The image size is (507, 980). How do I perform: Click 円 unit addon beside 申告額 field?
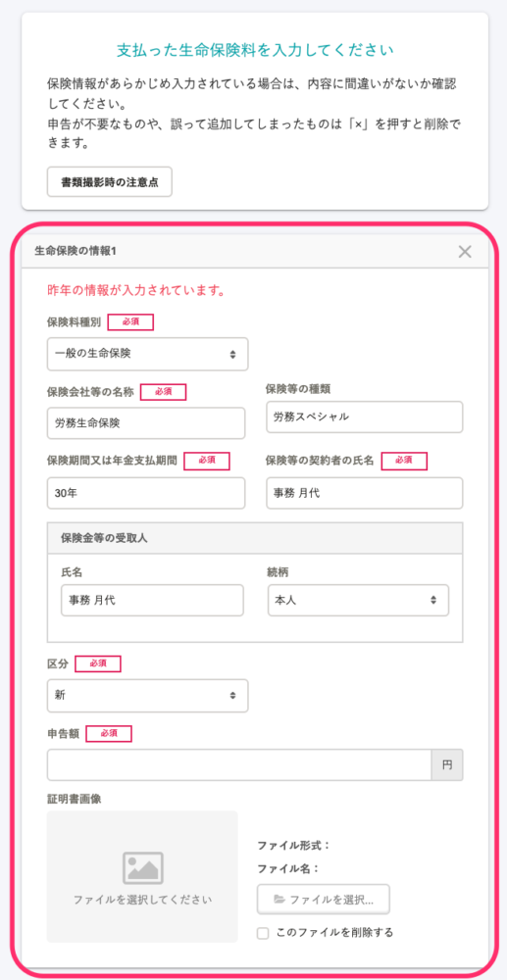[x=447, y=765]
